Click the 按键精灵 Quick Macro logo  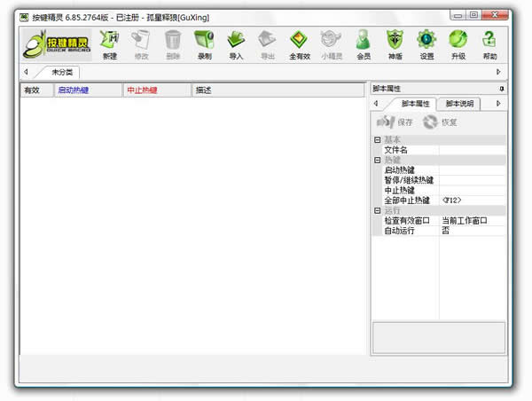(x=56, y=43)
